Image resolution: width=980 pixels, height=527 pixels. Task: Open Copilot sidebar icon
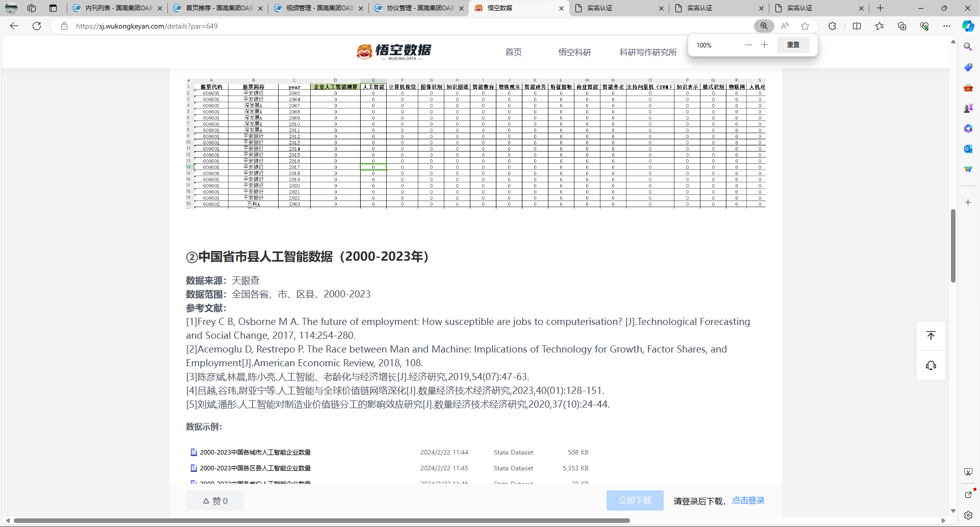pos(968,26)
